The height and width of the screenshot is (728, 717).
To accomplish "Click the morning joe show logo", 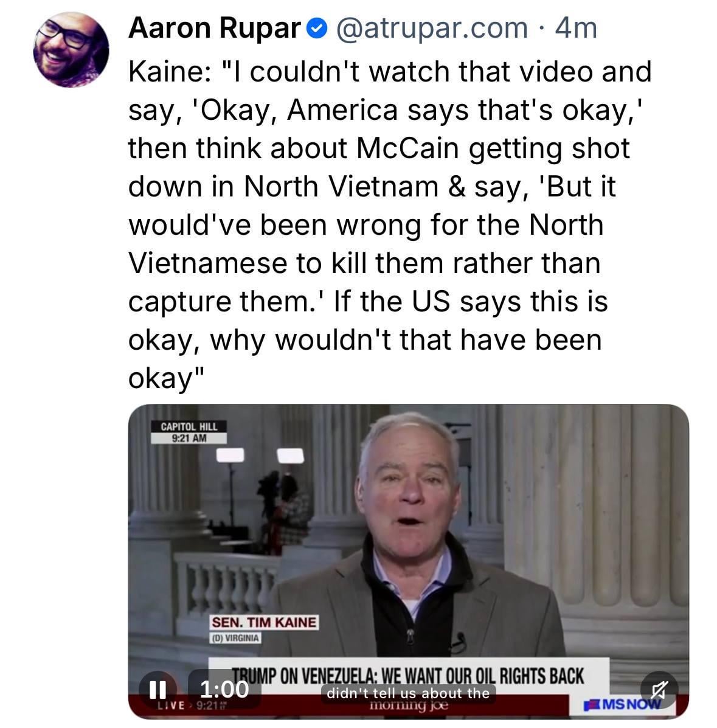I will tap(409, 706).
